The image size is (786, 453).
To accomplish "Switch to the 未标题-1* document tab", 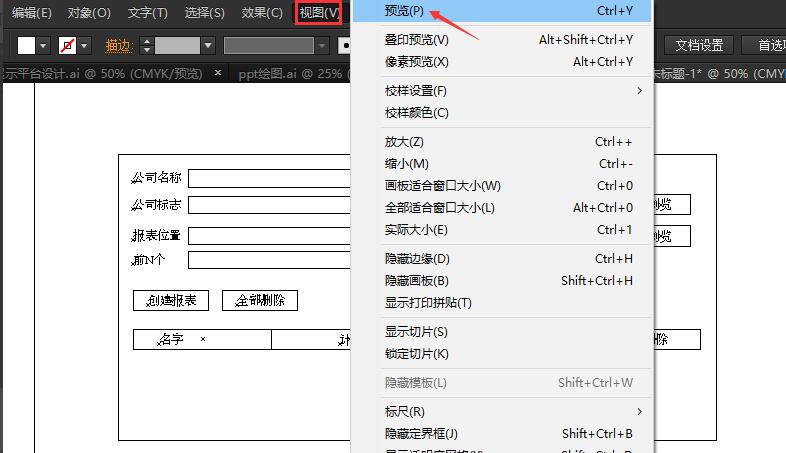I will pyautogui.click(x=719, y=74).
